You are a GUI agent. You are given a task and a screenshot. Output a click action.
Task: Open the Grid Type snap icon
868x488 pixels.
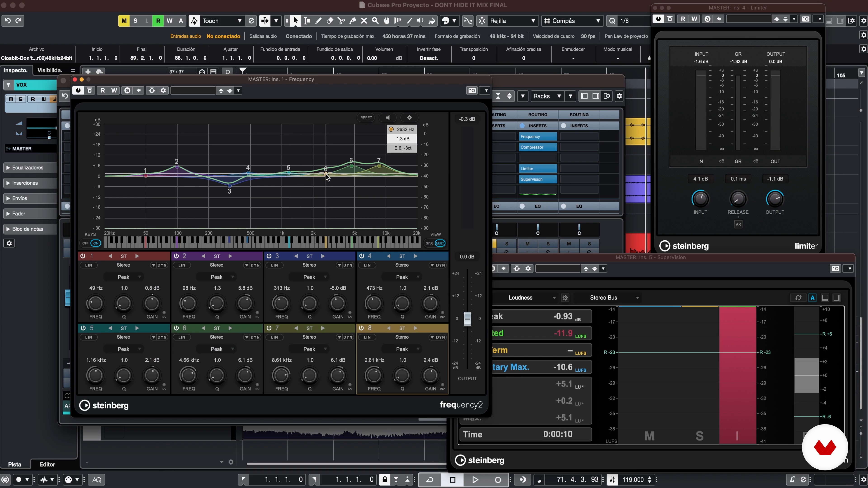(547, 21)
